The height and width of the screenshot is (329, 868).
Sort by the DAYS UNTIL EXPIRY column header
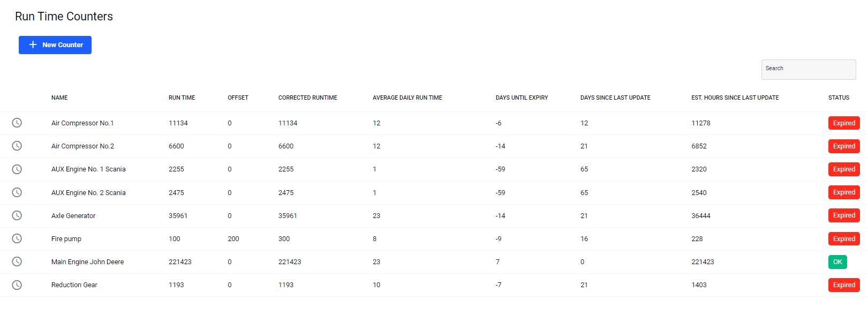tap(522, 98)
